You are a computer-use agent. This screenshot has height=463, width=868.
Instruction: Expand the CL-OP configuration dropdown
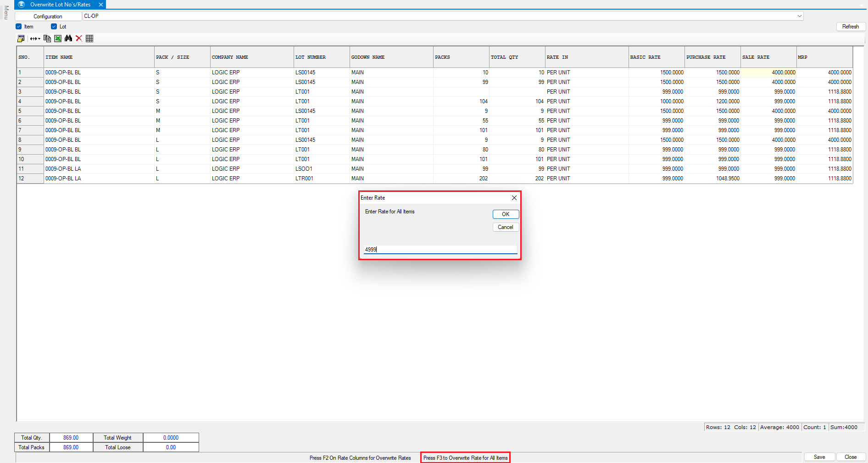click(x=799, y=16)
